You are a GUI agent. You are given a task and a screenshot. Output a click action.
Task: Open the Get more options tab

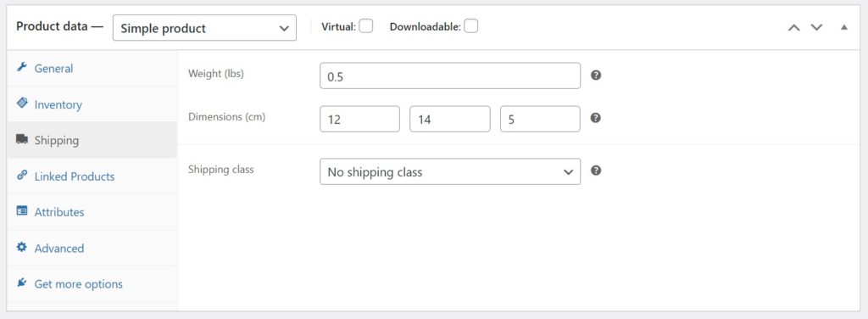pos(92,284)
